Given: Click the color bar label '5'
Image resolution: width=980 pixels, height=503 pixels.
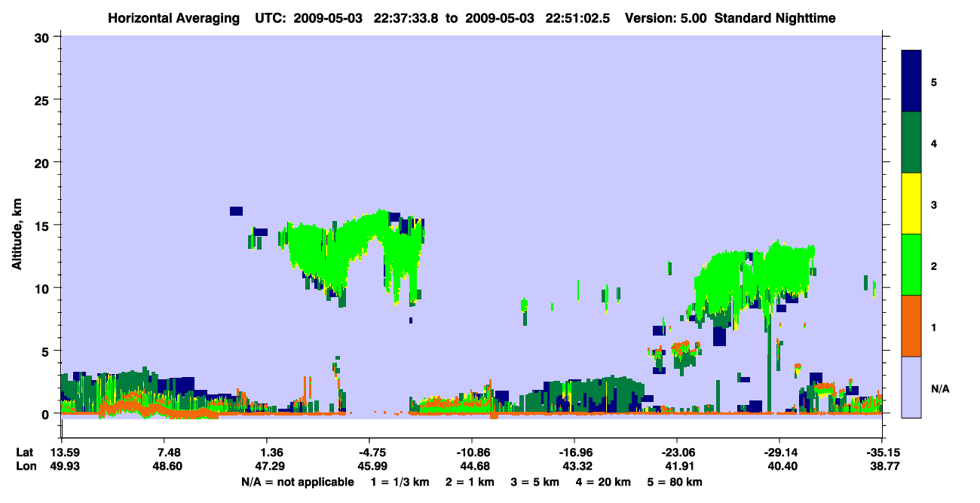Looking at the screenshot, I should pyautogui.click(x=934, y=81).
